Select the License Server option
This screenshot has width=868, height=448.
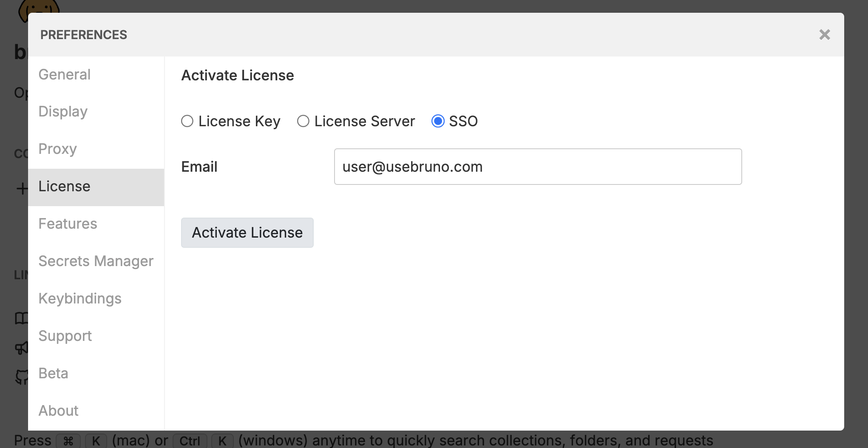click(x=303, y=121)
